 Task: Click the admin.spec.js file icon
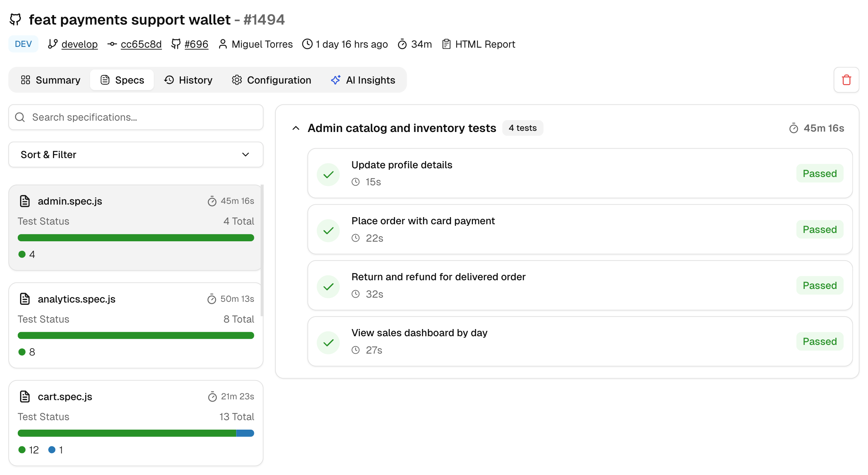(25, 201)
